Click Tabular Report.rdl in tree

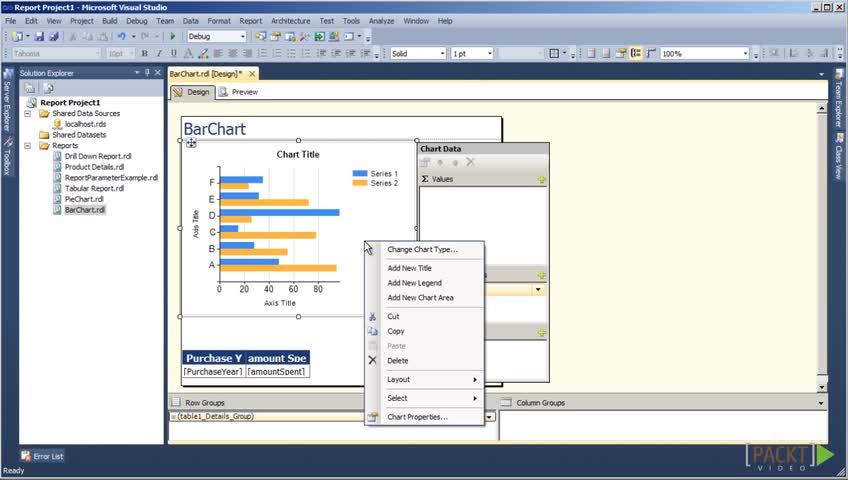[94, 189]
